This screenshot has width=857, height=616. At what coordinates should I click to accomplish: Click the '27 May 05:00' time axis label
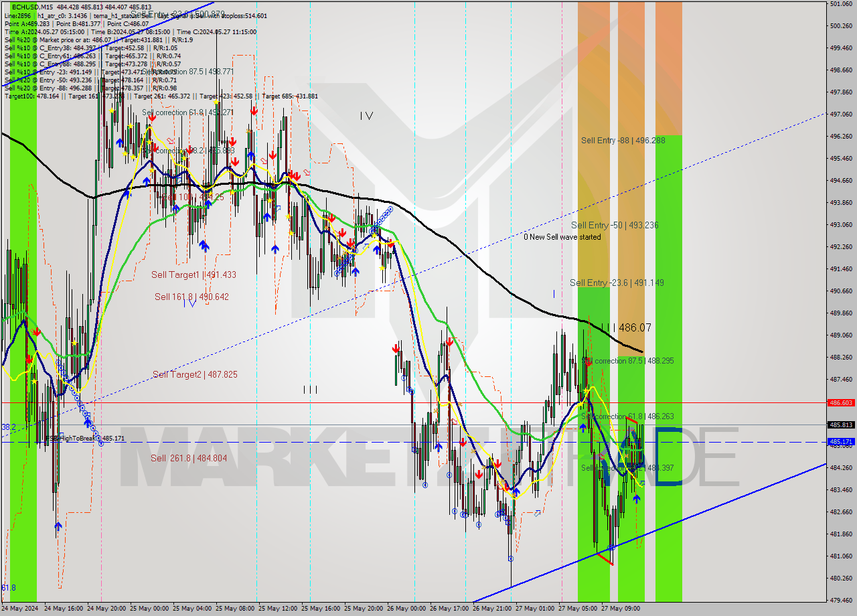pos(578,609)
